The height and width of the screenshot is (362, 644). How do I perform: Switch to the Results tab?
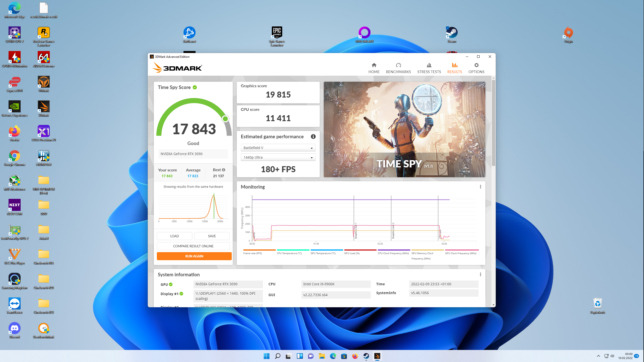click(454, 68)
